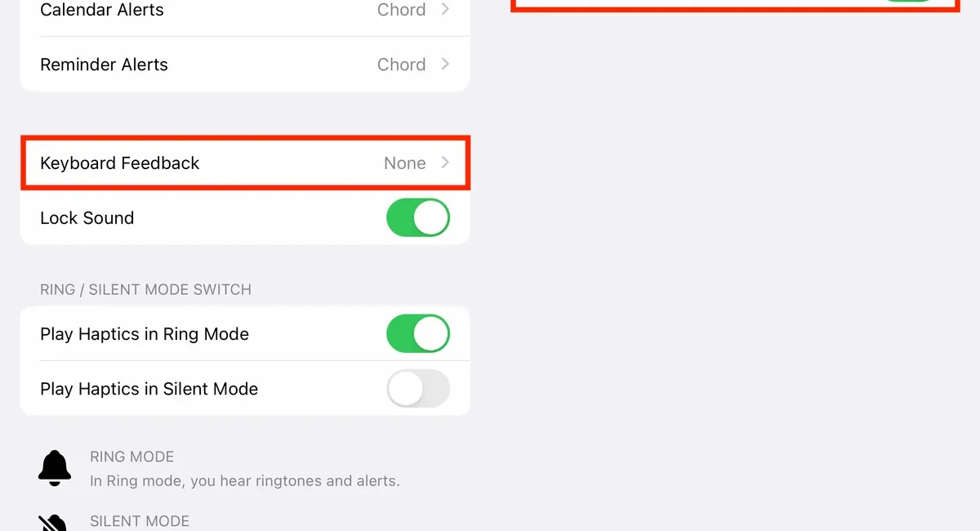Screen dimensions: 980x531
Task: Click the RING / SILENT MODE SWITCH header
Action: 145,290
